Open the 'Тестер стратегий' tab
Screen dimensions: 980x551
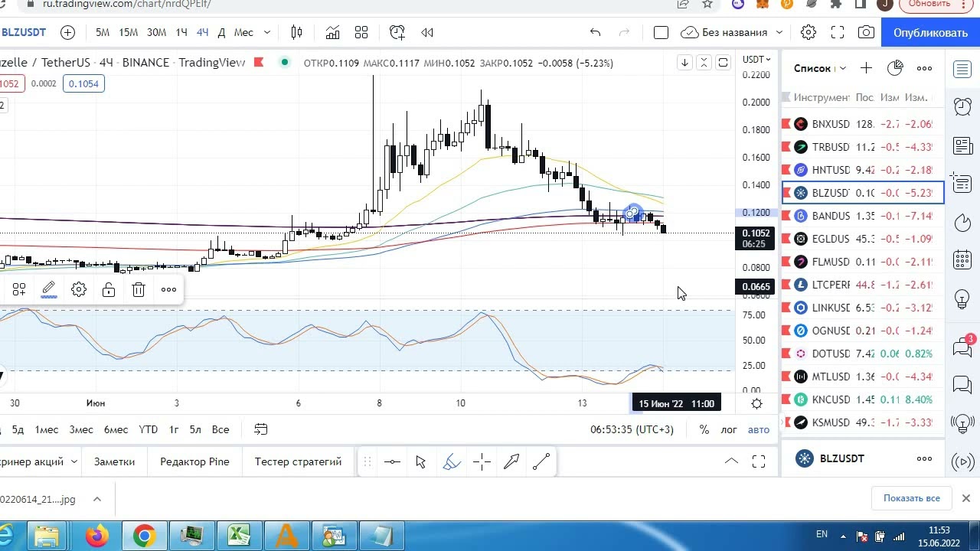(x=298, y=461)
